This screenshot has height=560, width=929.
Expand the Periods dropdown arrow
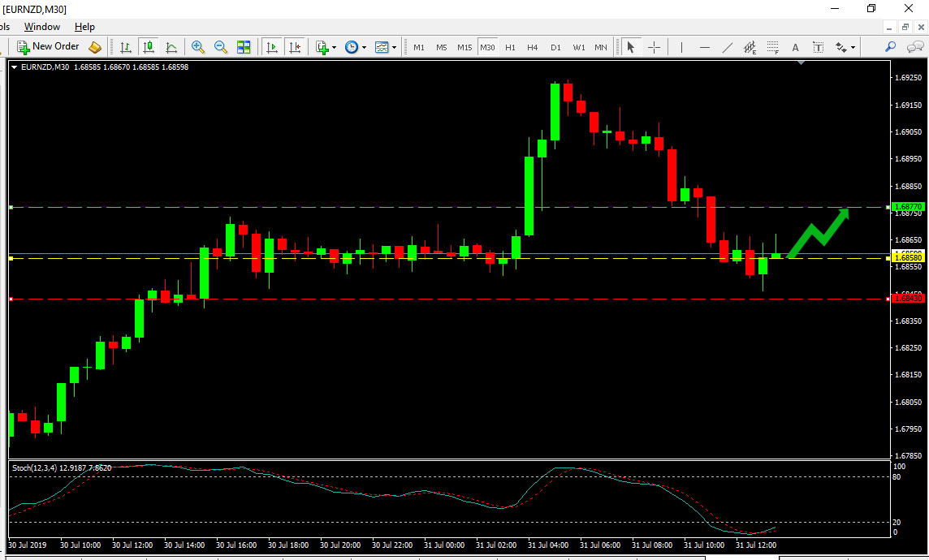coord(364,47)
